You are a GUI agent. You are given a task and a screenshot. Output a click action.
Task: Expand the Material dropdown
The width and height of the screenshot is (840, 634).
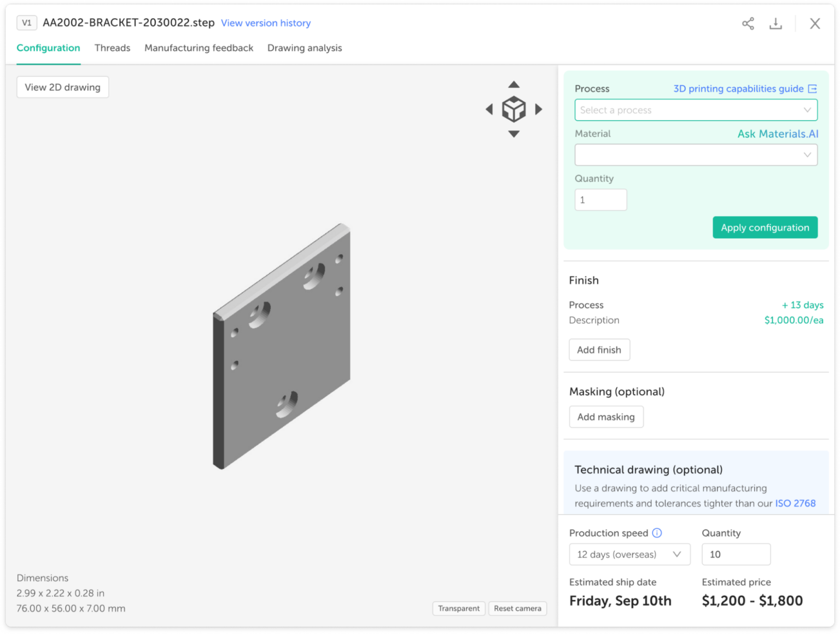coord(695,155)
